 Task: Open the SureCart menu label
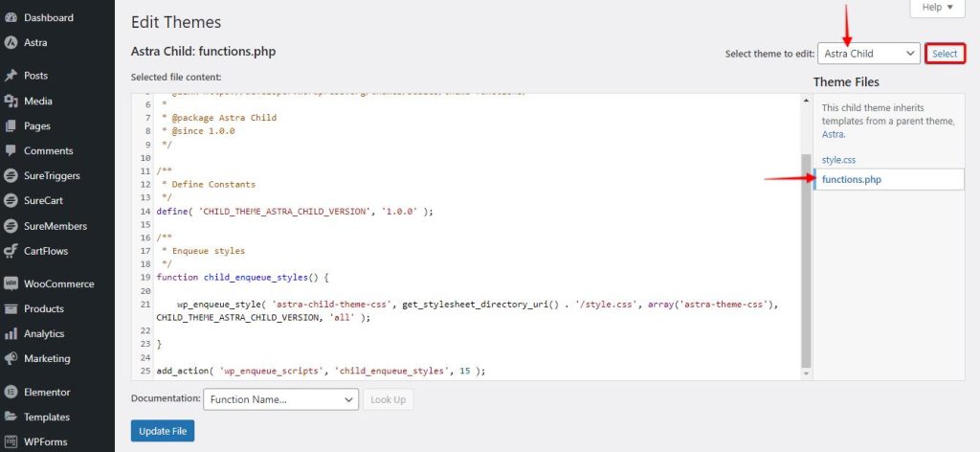point(44,201)
